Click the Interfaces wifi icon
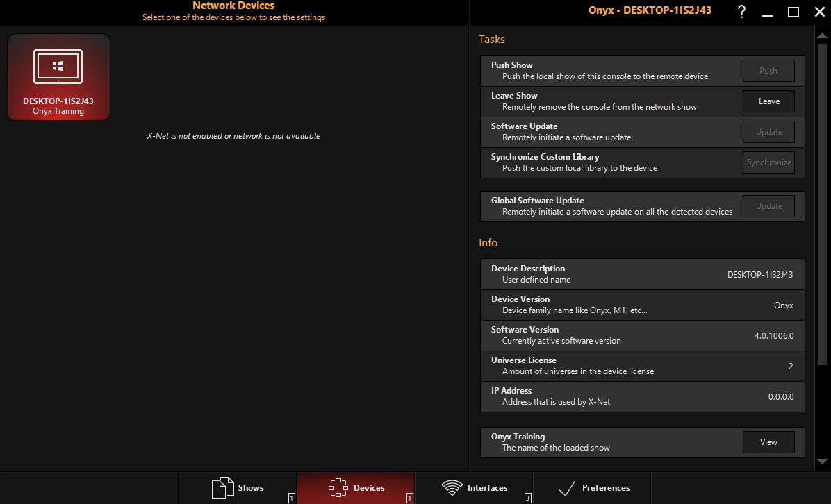Image resolution: width=831 pixels, height=504 pixels. coord(452,487)
